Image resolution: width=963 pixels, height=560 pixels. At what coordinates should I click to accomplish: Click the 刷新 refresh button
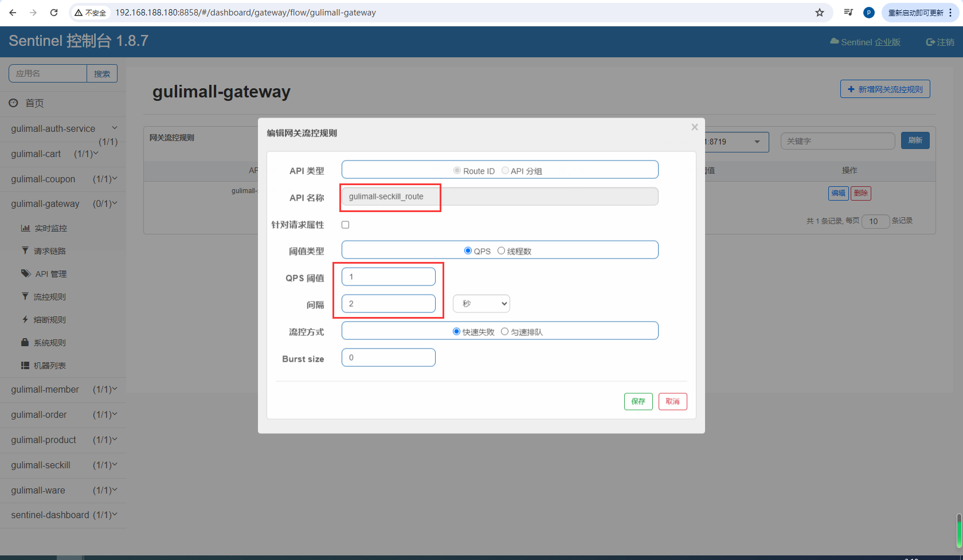(915, 140)
